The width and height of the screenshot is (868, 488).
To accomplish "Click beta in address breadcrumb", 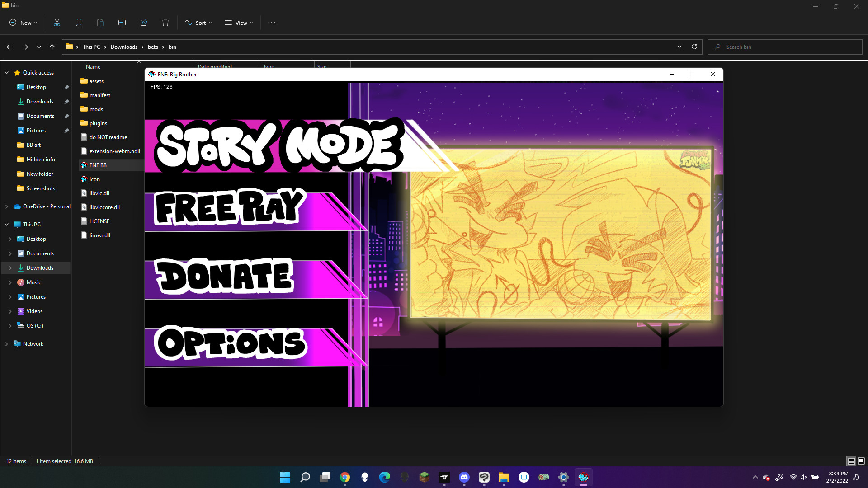I will [x=153, y=47].
